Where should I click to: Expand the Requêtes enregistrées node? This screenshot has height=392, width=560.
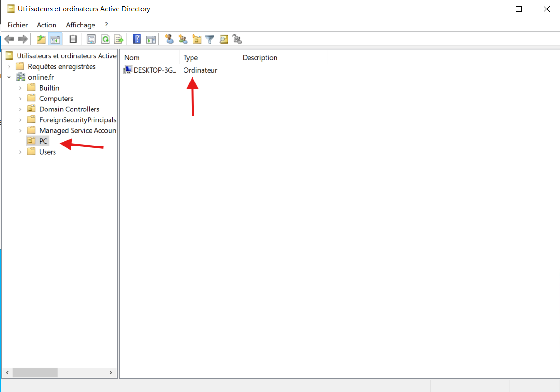click(x=9, y=67)
